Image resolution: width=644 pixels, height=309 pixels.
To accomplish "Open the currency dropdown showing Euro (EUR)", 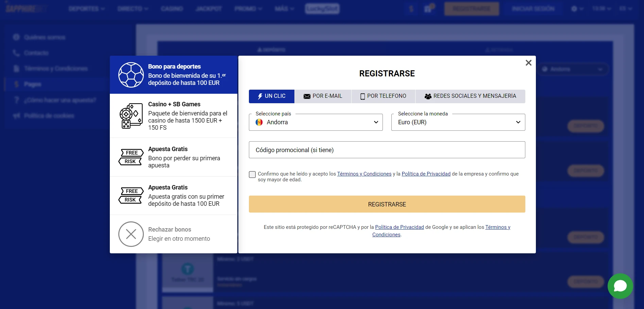I will (x=458, y=122).
